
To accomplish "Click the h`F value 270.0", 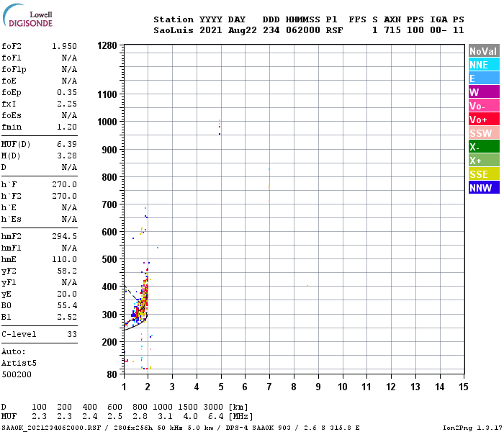I will [64, 184].
